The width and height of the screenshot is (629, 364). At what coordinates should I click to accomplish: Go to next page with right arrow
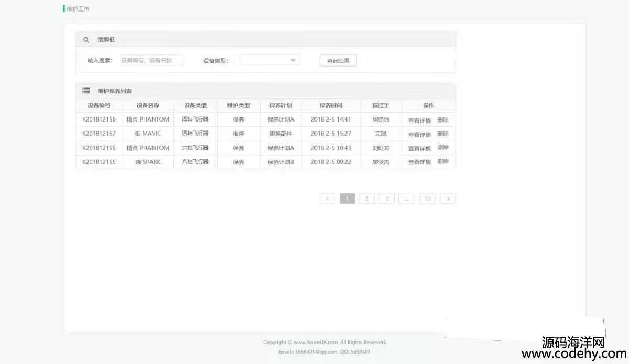pyautogui.click(x=448, y=198)
